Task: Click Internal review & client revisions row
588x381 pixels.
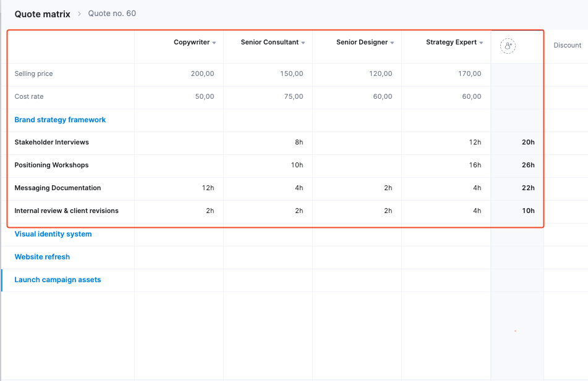Action: click(x=66, y=211)
